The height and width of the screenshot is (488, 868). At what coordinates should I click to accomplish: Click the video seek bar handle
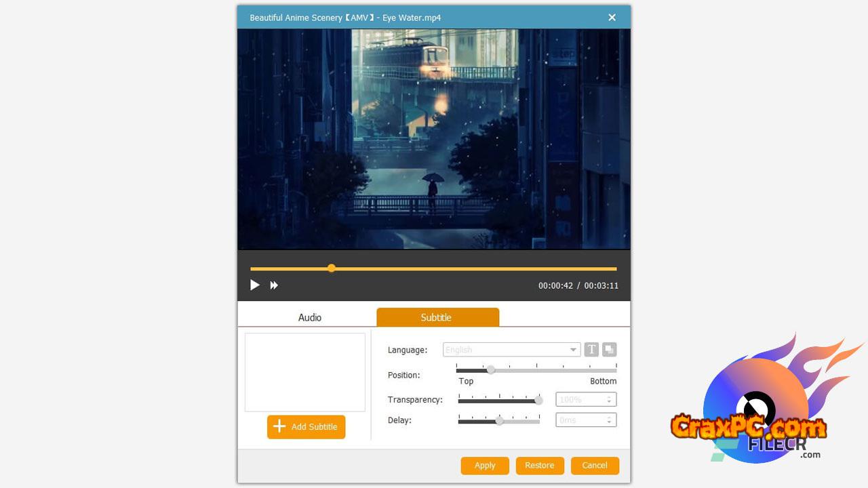[332, 268]
